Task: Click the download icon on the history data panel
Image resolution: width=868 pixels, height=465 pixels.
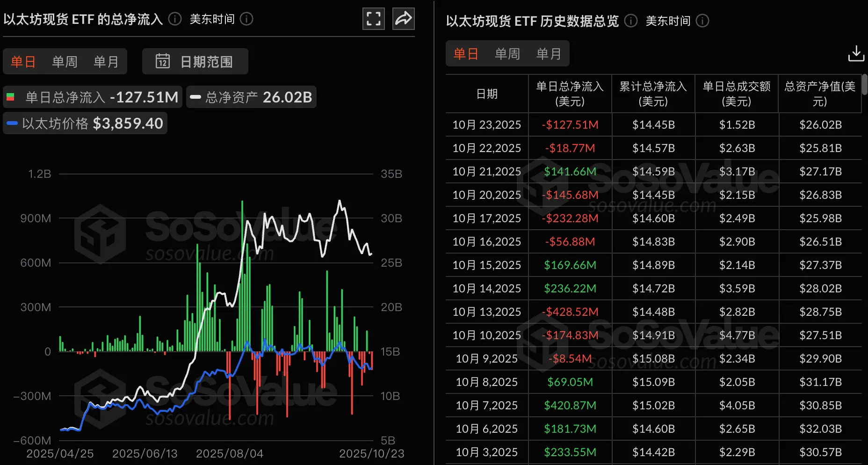Action: tap(856, 53)
